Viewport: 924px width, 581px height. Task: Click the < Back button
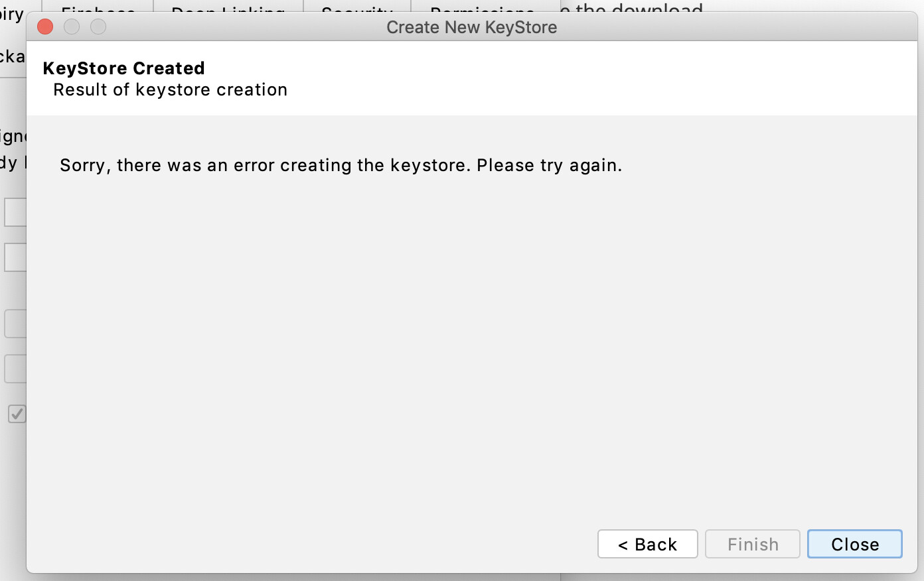click(x=647, y=544)
